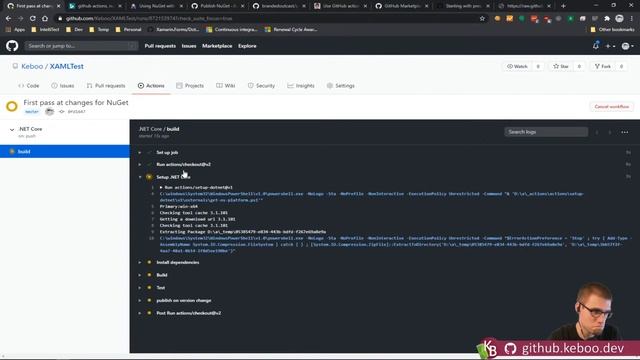Focus the Search logs field

(546, 132)
